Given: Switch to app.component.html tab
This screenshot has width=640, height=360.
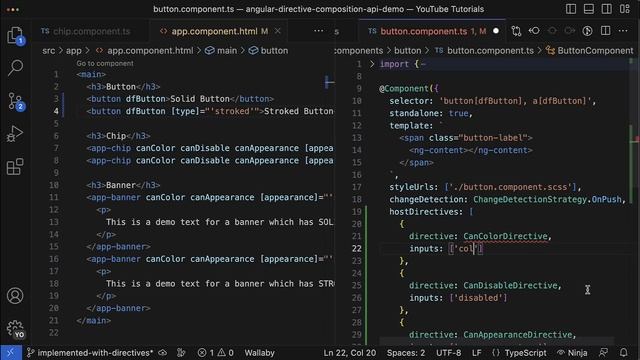Looking at the screenshot, I should pyautogui.click(x=214, y=31).
